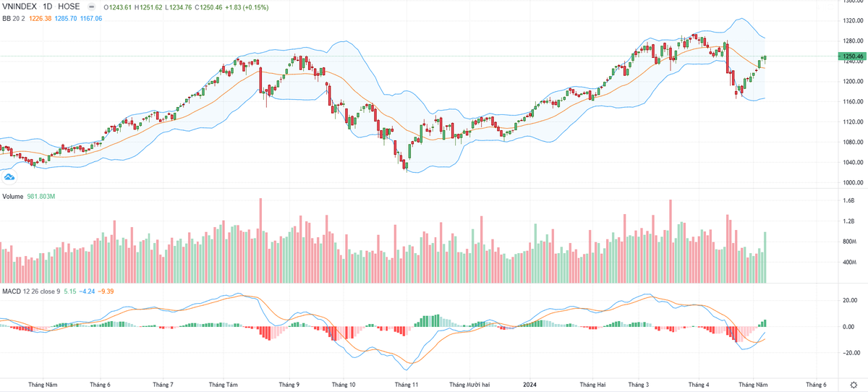
Task: Click the current price label 1250.46
Action: pos(851,56)
